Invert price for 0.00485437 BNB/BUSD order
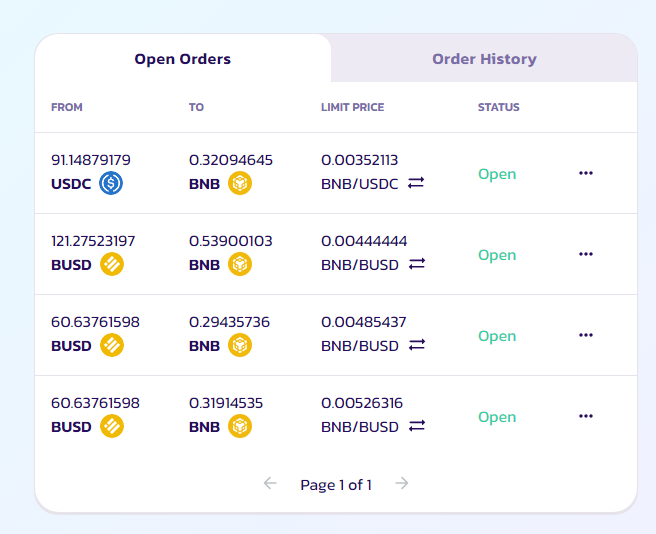The width and height of the screenshot is (656, 534). tap(417, 345)
